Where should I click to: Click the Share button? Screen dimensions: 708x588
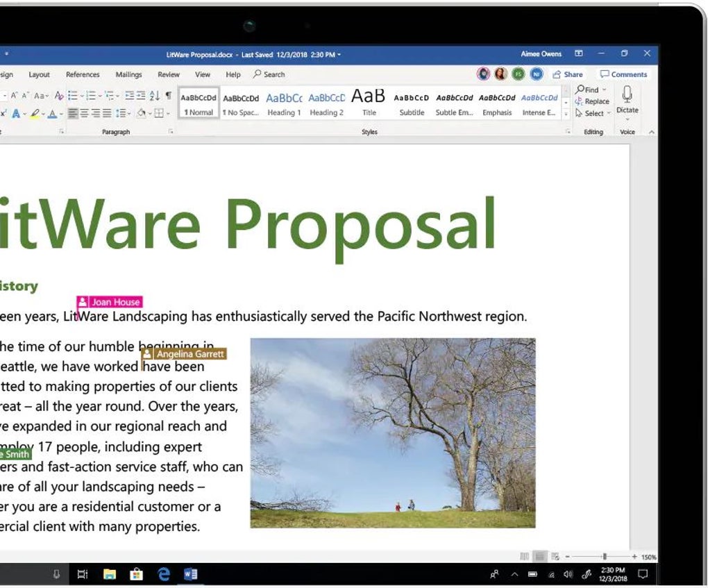[568, 74]
